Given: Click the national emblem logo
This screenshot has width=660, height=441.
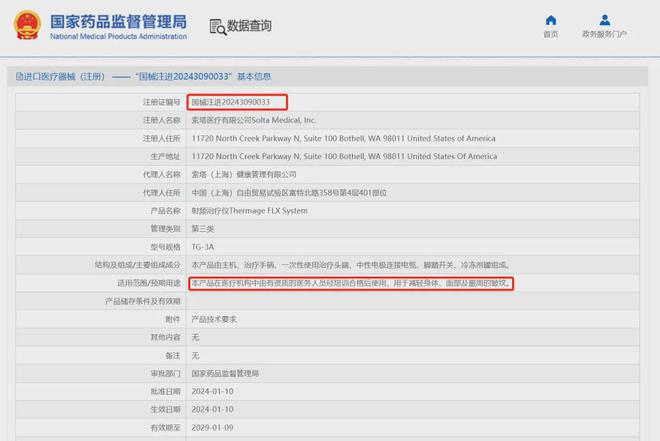Looking at the screenshot, I should [x=27, y=25].
